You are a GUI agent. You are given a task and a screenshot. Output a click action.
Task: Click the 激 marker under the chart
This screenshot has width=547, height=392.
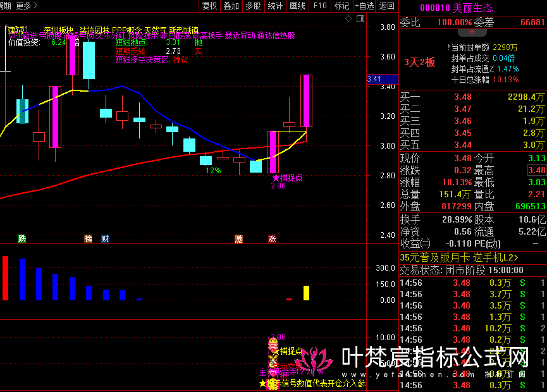tap(238, 238)
